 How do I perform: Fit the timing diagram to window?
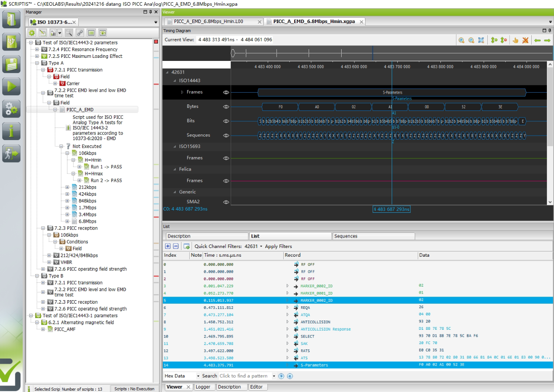[x=481, y=40]
